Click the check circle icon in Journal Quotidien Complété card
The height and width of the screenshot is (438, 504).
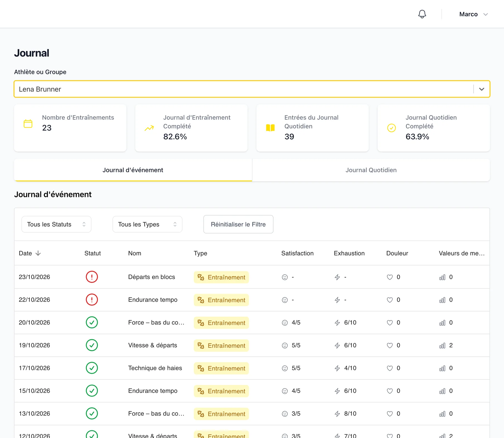pos(391,128)
